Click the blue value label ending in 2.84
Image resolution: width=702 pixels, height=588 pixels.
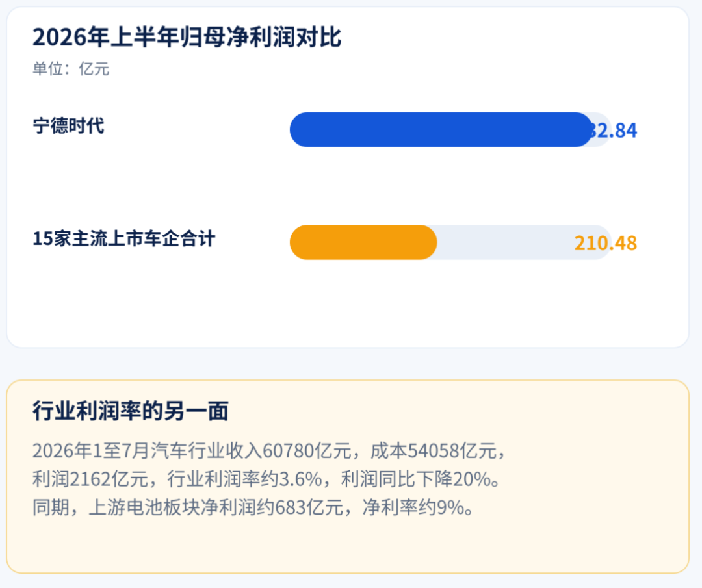click(x=614, y=130)
